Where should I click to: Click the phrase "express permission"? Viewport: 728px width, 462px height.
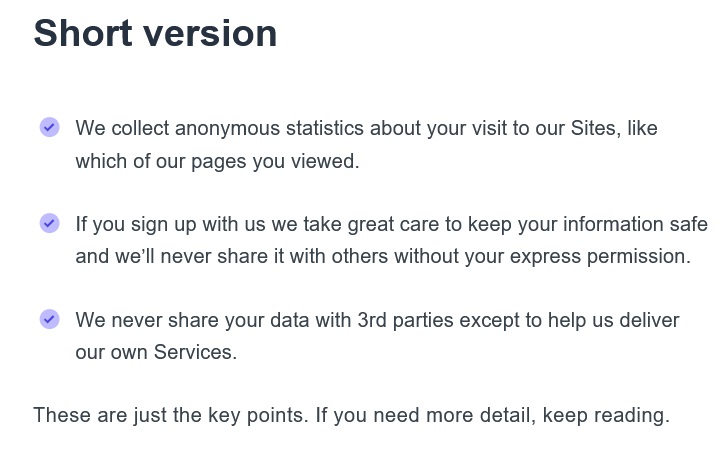[x=598, y=257]
